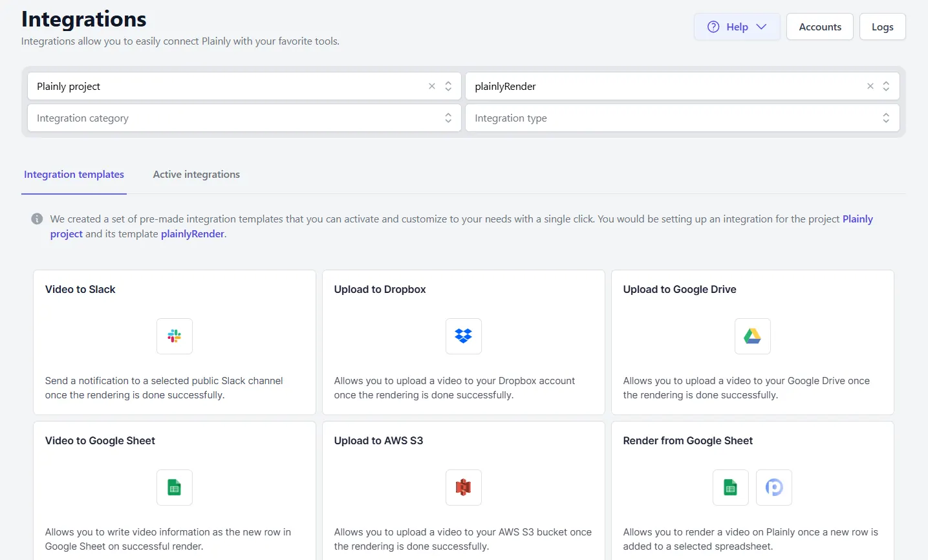
Task: Select the Upload to Dropbox card title
Action: tap(380, 289)
